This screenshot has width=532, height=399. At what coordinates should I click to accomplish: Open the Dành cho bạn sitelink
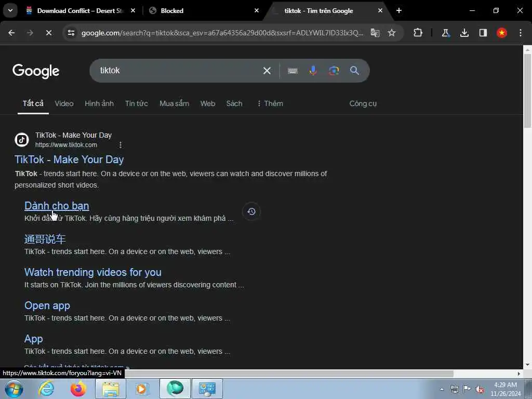[x=57, y=206]
